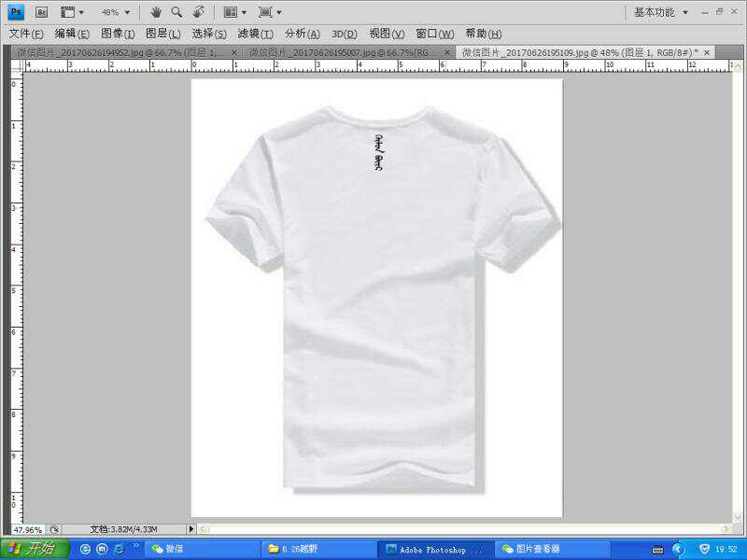Open the 视图(V) menu
The image size is (747, 560).
(x=387, y=34)
